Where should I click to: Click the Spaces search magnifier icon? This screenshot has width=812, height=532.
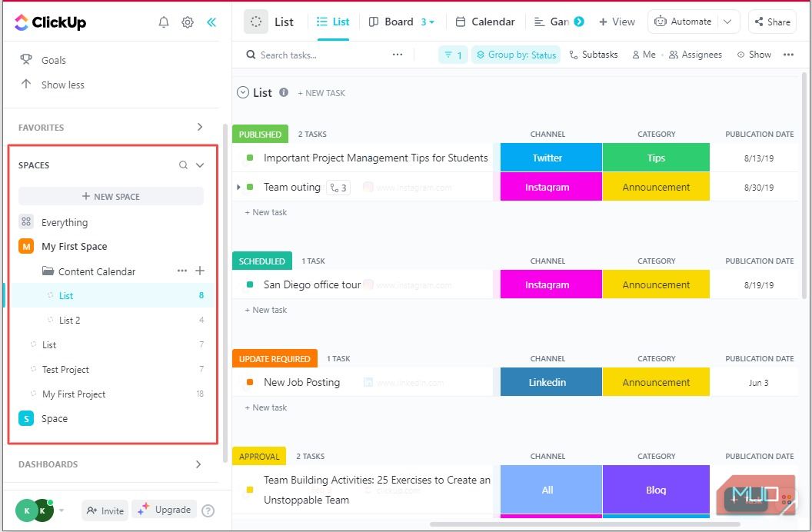pyautogui.click(x=183, y=165)
